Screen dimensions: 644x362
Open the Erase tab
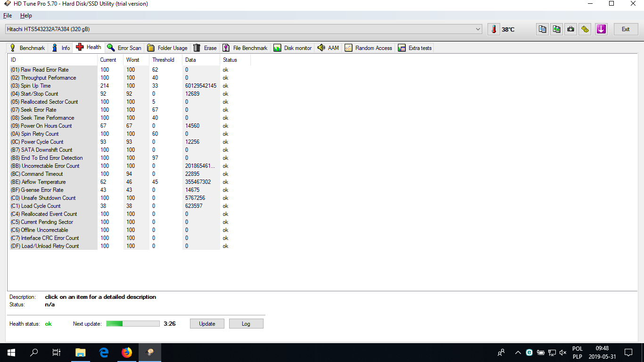coord(205,48)
